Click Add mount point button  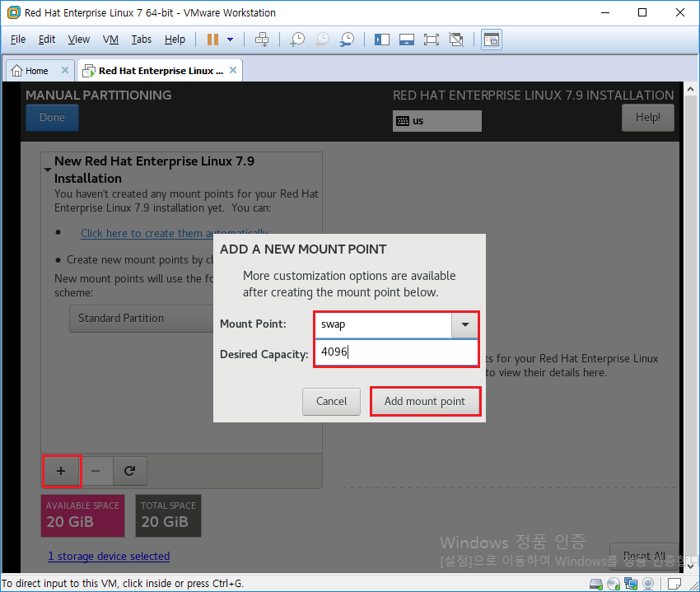(425, 401)
